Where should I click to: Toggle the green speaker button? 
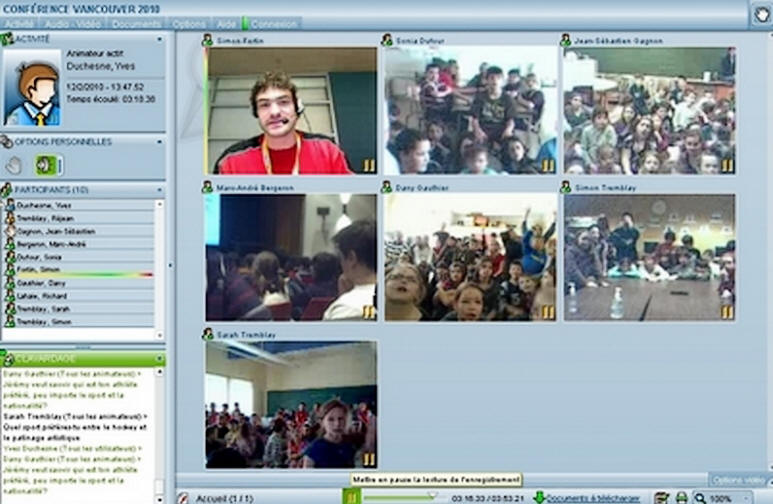click(x=48, y=166)
